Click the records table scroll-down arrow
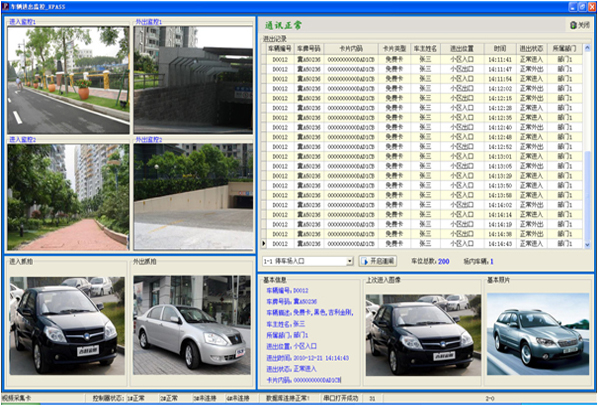Screen dimensions: 600x407 coord(587,244)
